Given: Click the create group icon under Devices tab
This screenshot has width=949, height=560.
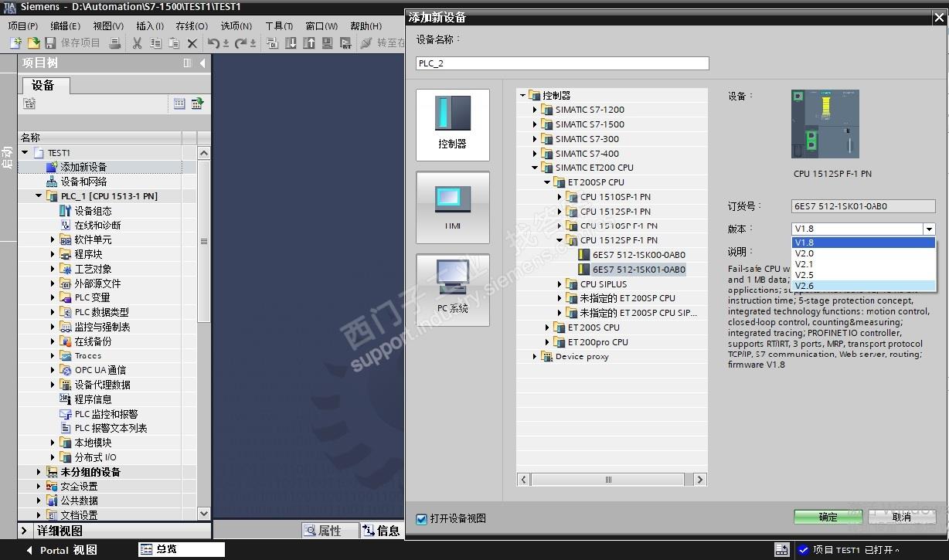Looking at the screenshot, I should point(29,103).
